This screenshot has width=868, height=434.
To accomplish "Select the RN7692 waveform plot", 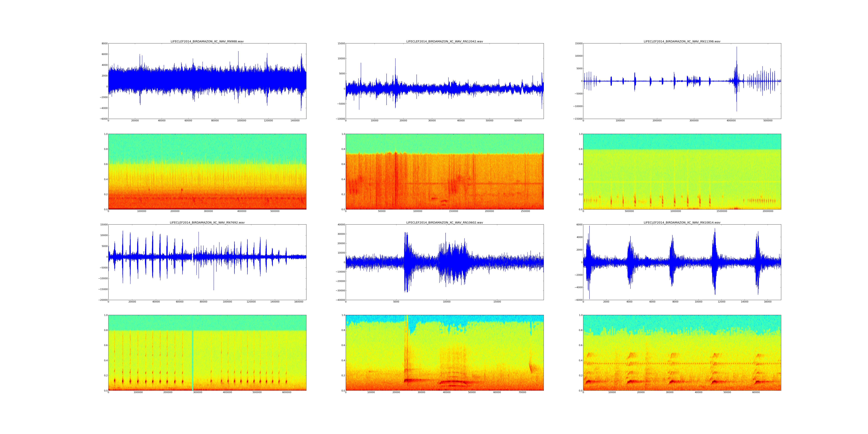I will point(207,262).
